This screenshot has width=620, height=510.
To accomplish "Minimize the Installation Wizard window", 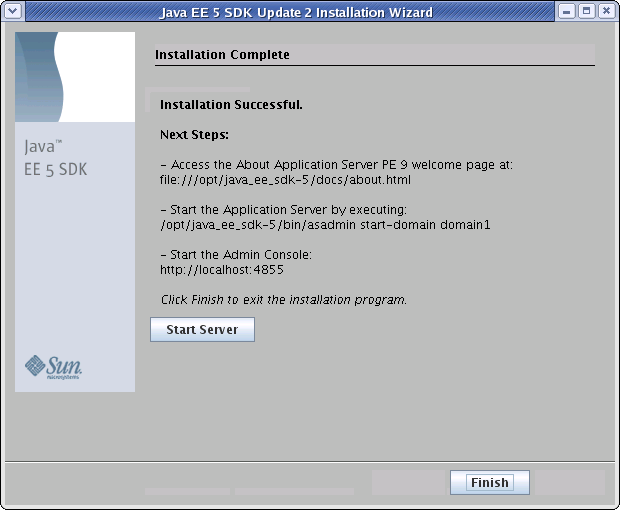I will click(566, 11).
